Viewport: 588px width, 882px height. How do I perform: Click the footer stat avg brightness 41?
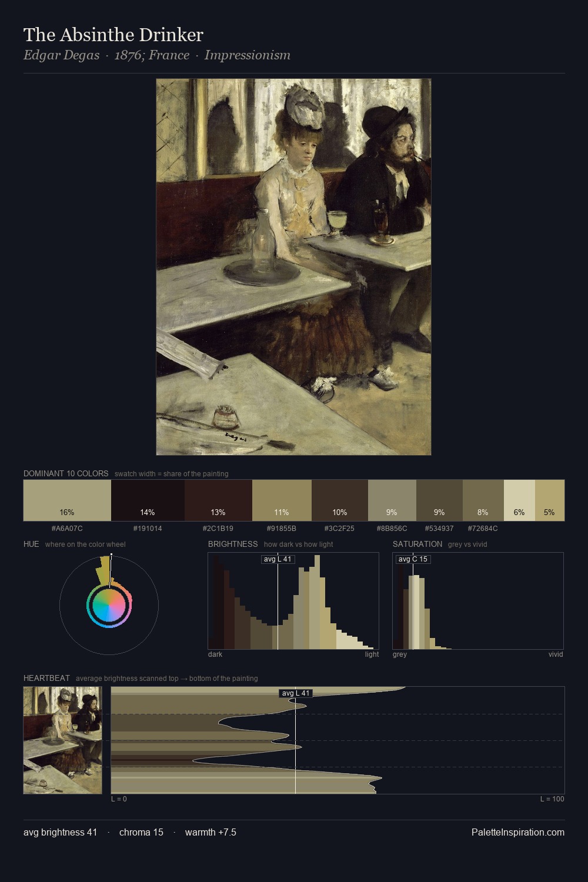tap(61, 832)
